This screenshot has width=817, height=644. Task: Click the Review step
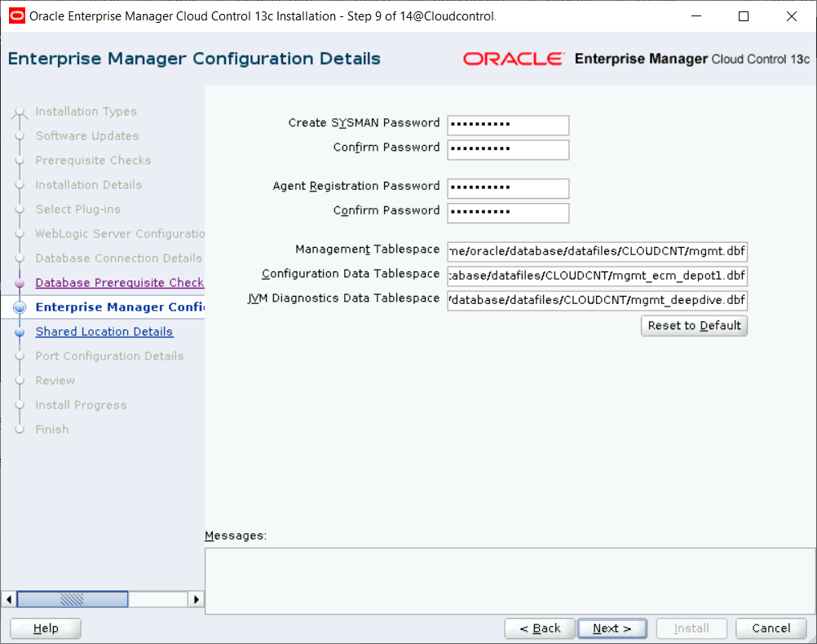pyautogui.click(x=55, y=381)
